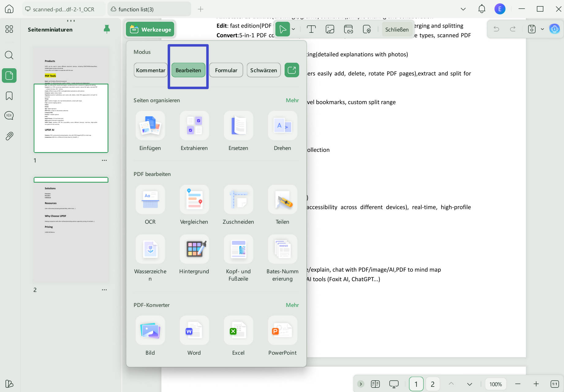
Task: Open the Hintergrund background tool
Action: [x=194, y=249]
